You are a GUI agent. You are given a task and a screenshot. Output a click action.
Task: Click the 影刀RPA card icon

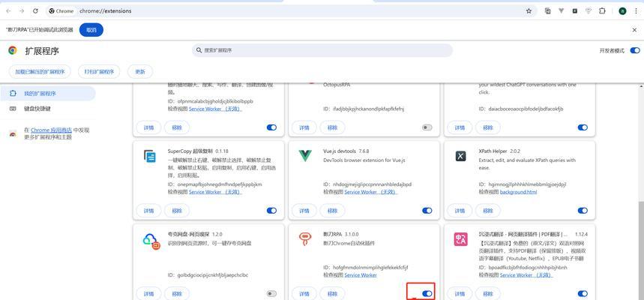(304, 239)
